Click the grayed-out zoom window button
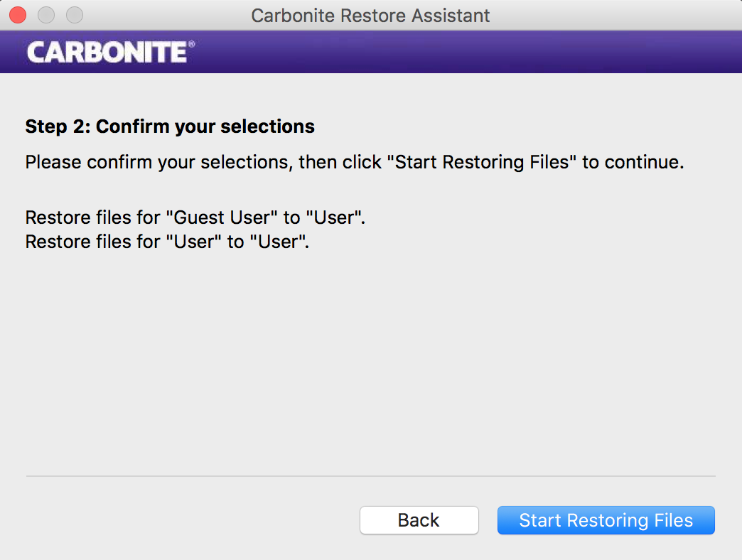Viewport: 742px width, 560px height. 74,15
